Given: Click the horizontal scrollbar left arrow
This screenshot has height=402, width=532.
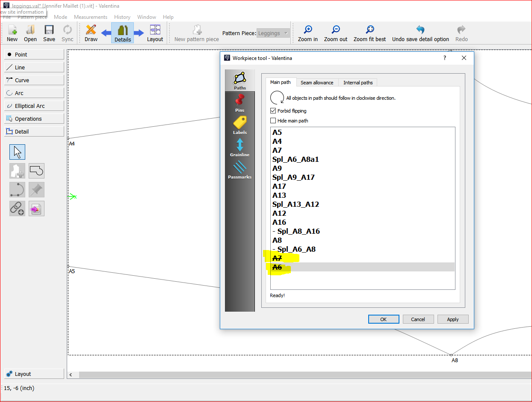Looking at the screenshot, I should [x=71, y=375].
